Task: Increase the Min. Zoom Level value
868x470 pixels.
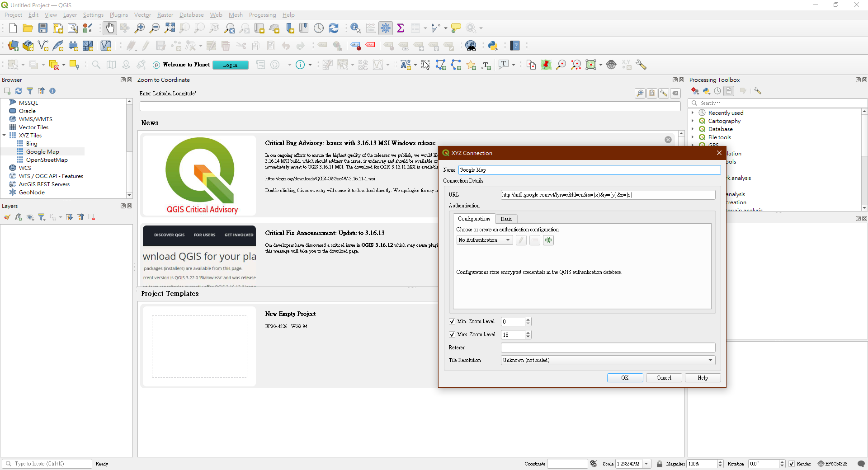Action: 528,320
